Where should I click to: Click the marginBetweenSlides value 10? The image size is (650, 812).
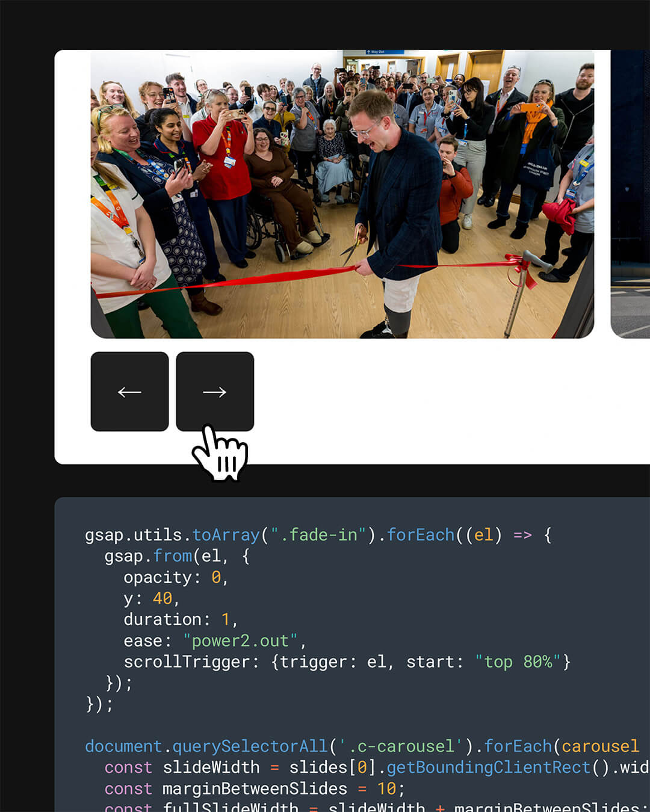click(386, 789)
